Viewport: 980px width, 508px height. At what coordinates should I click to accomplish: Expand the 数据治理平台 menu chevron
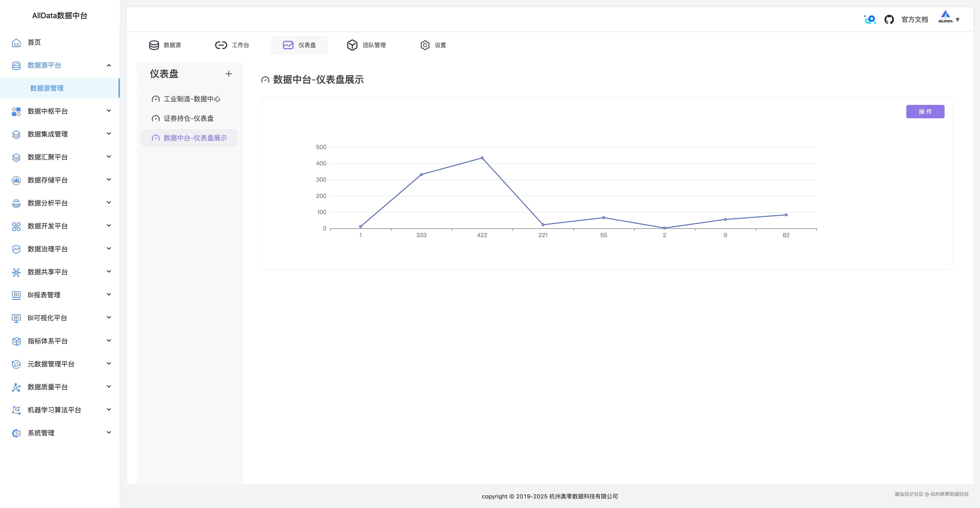tap(109, 249)
